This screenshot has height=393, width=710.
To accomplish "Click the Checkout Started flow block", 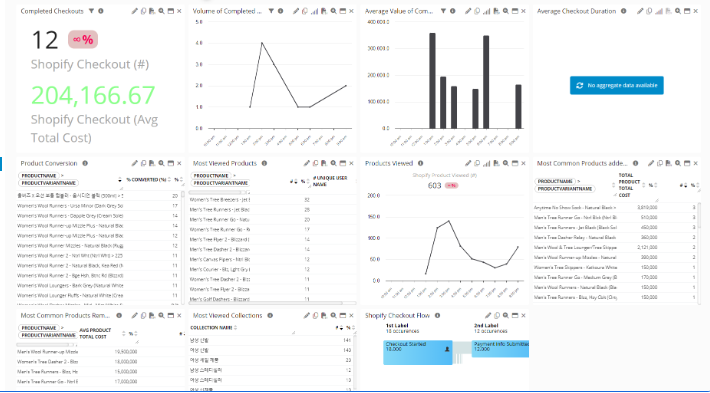I will [x=417, y=353].
